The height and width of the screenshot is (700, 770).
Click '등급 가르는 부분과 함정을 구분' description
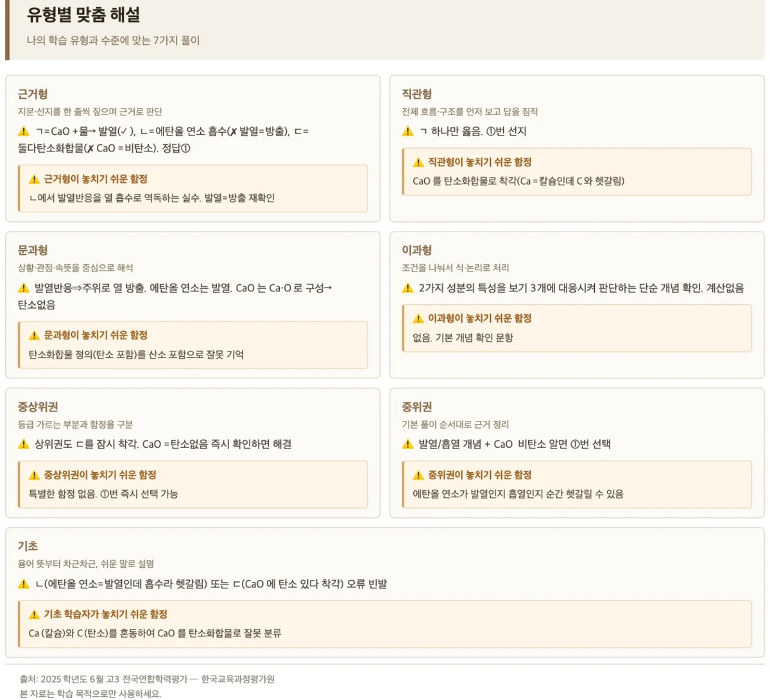point(76,424)
